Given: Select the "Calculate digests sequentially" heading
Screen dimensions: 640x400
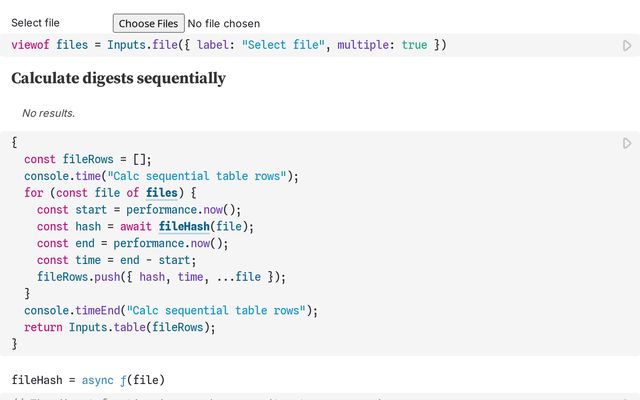Looking at the screenshot, I should (x=118, y=78).
